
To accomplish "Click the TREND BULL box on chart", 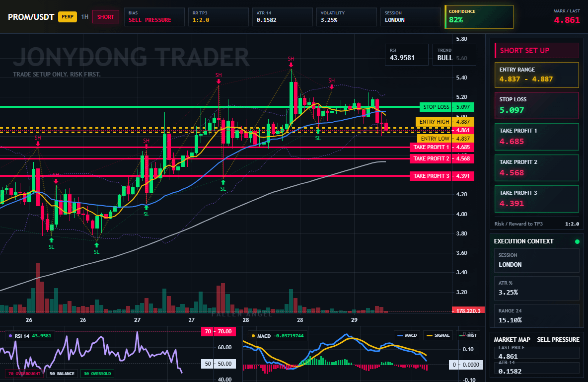I will point(454,55).
